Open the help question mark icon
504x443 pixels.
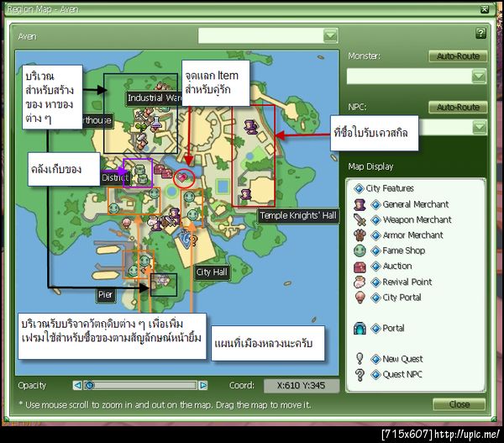(480, 33)
